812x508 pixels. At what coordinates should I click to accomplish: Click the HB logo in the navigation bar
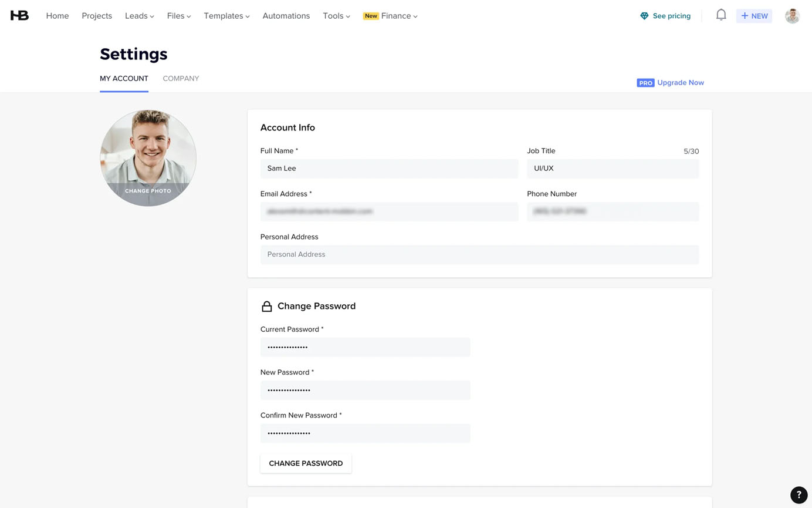click(x=19, y=15)
